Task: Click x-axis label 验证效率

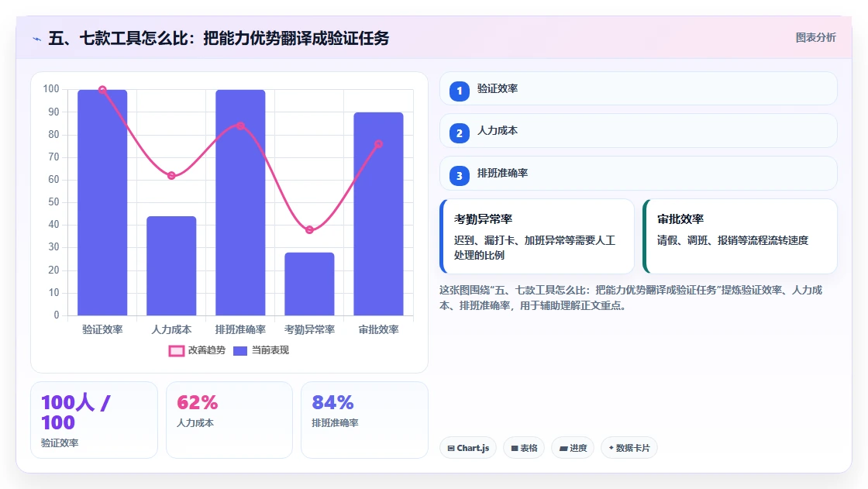Action: point(102,329)
